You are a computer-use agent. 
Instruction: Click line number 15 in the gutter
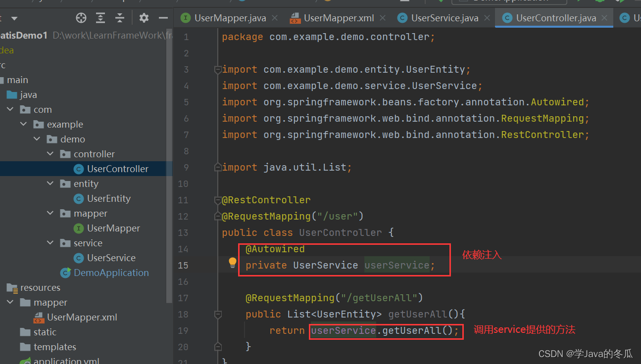183,265
